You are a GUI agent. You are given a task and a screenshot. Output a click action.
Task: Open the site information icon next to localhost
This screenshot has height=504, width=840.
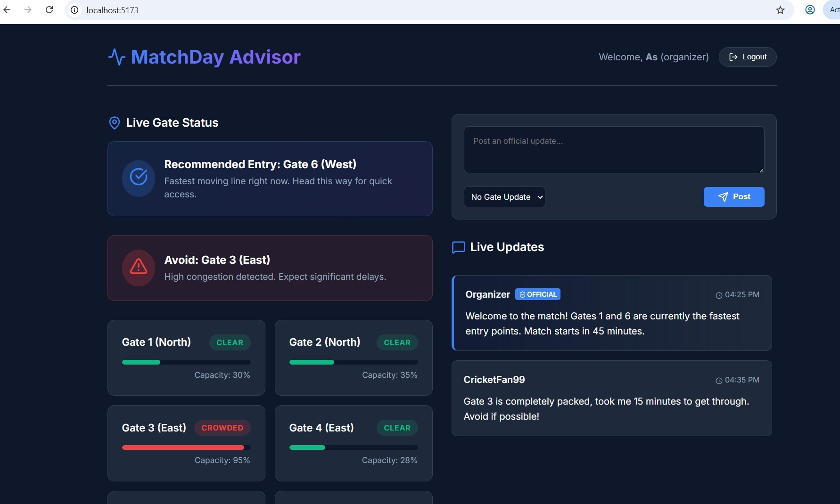74,10
